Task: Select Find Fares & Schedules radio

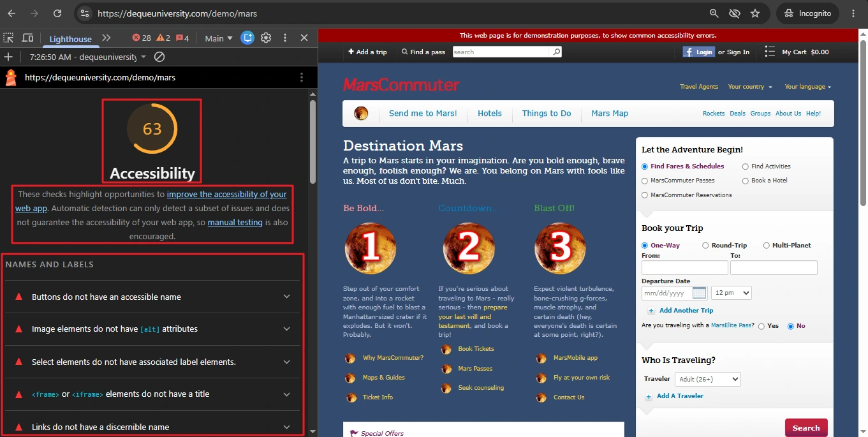Action: (645, 167)
